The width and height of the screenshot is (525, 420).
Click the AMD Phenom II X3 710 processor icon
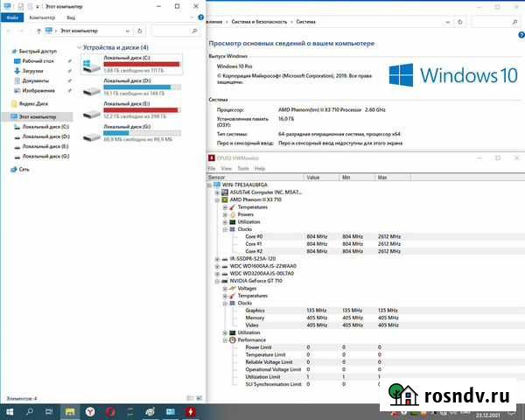pyautogui.click(x=224, y=199)
